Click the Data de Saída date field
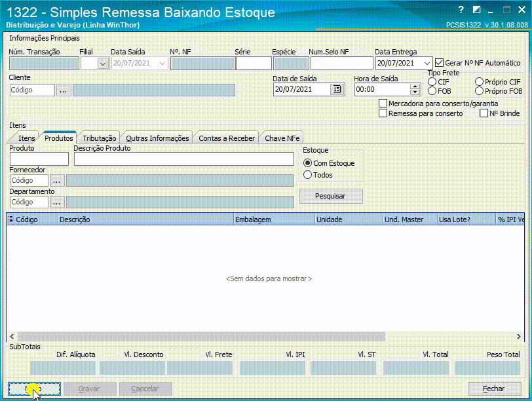Image resolution: width=532 pixels, height=401 pixels. pyautogui.click(x=302, y=90)
